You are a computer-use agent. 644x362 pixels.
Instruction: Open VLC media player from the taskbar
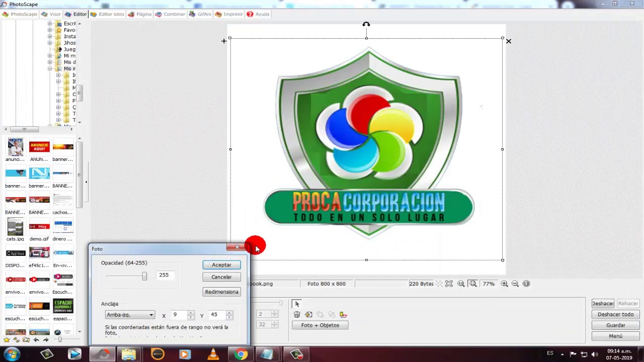213,354
